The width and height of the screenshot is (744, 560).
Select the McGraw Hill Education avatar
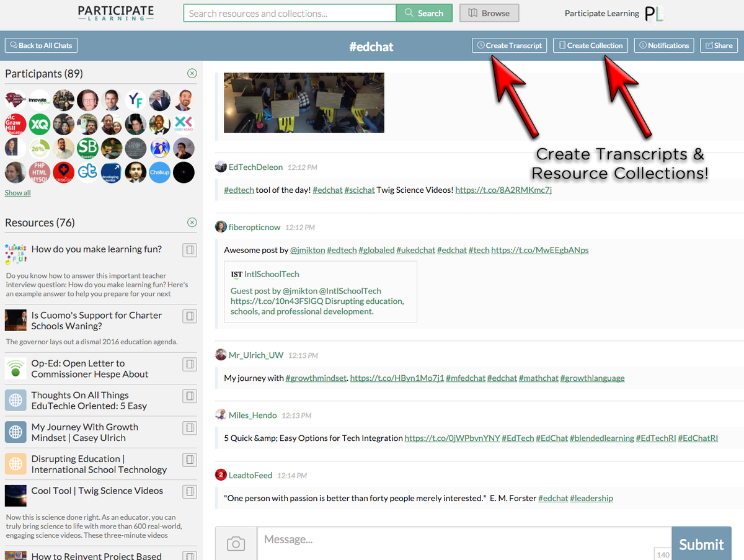15,124
